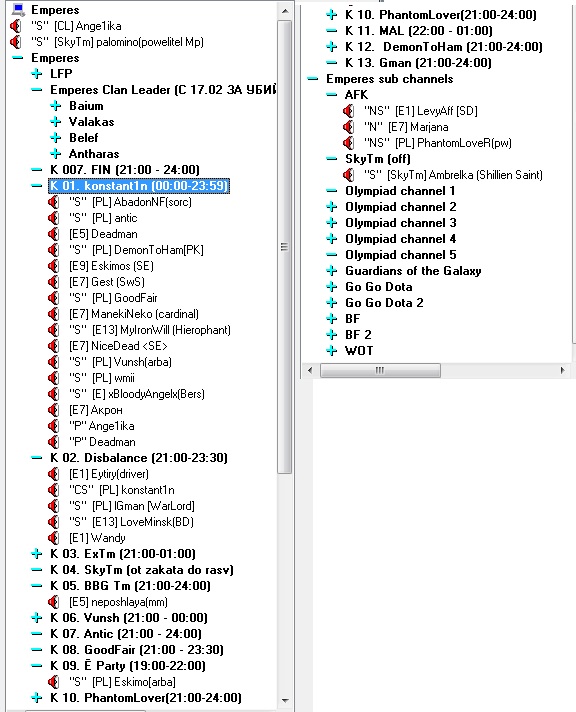
Task: Select K 05. BBG Tm channel
Action: coord(130,586)
